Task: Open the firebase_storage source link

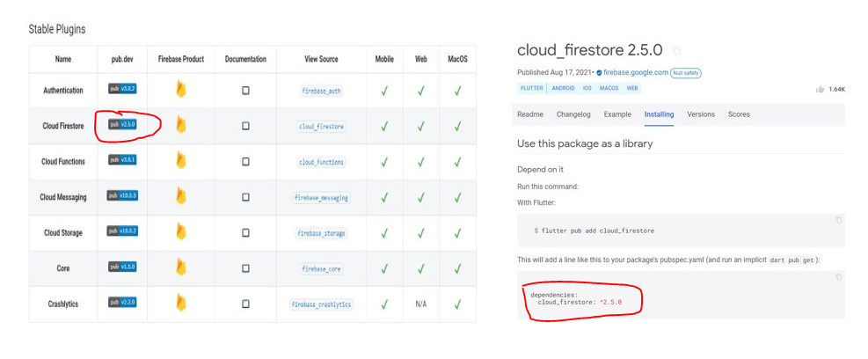Action: 322,233
